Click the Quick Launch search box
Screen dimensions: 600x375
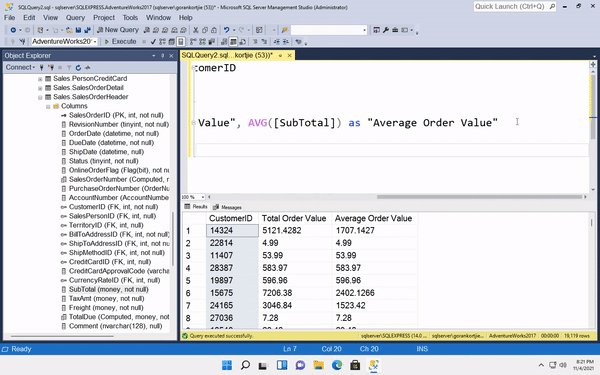pyautogui.click(x=515, y=7)
